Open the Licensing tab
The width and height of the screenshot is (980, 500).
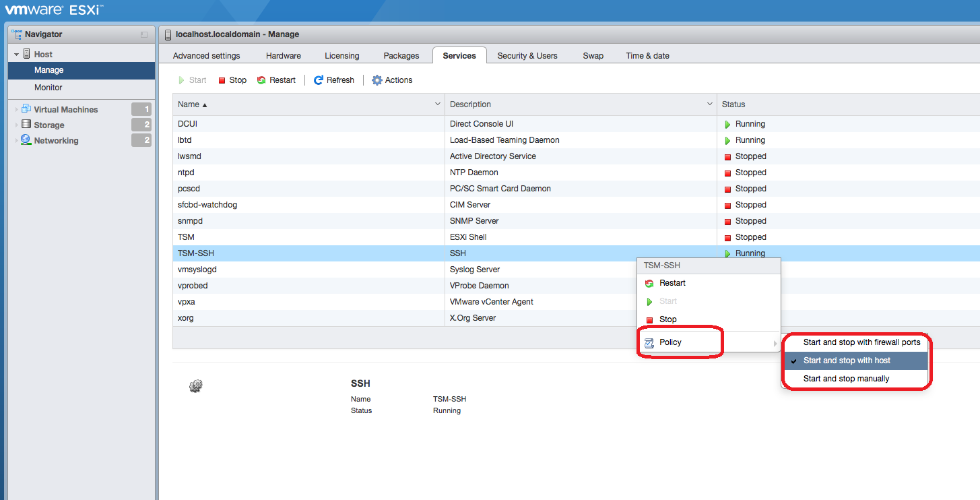coord(342,56)
